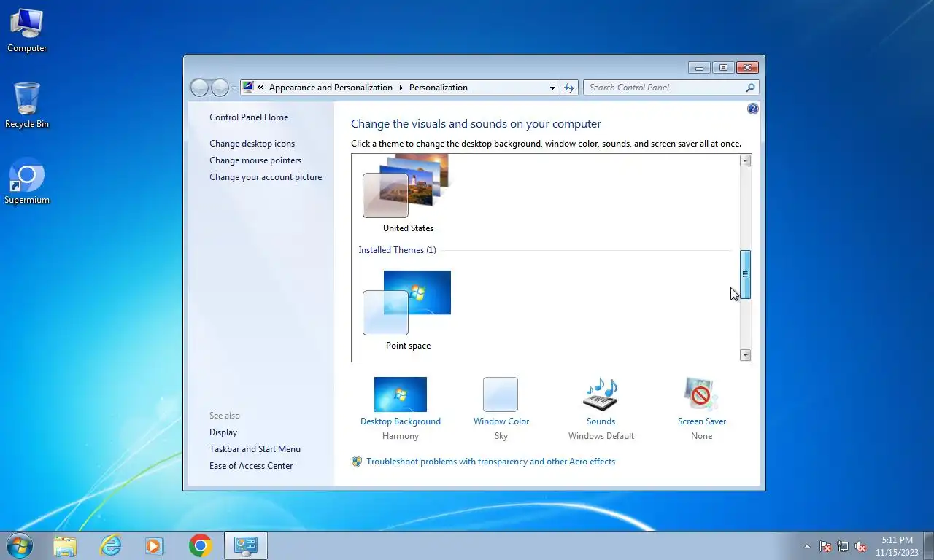The width and height of the screenshot is (934, 560).
Task: Show hidden tray icons arrow
Action: tap(807, 546)
